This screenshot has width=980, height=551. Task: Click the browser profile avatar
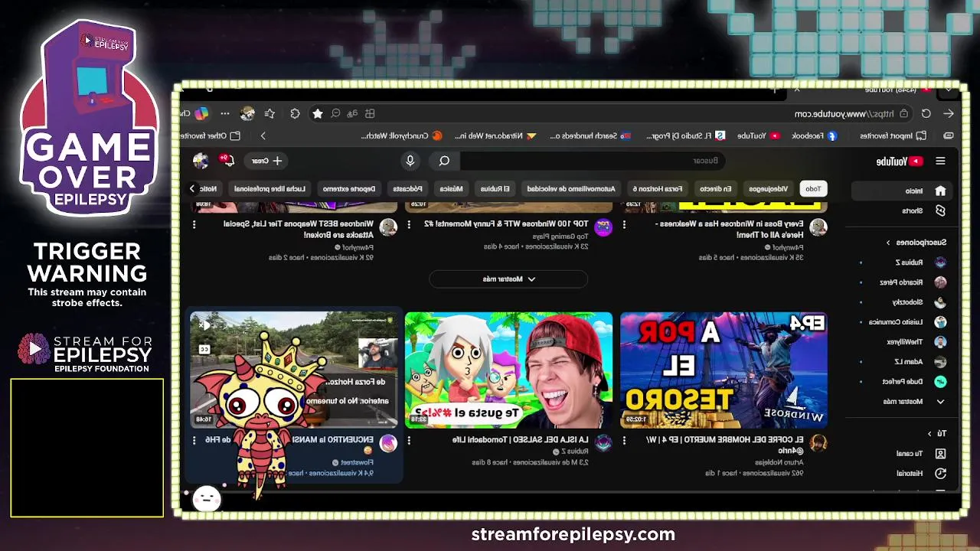(247, 113)
